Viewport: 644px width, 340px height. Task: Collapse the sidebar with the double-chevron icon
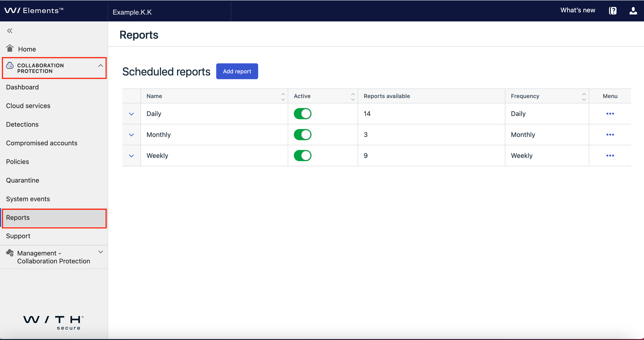[x=10, y=31]
